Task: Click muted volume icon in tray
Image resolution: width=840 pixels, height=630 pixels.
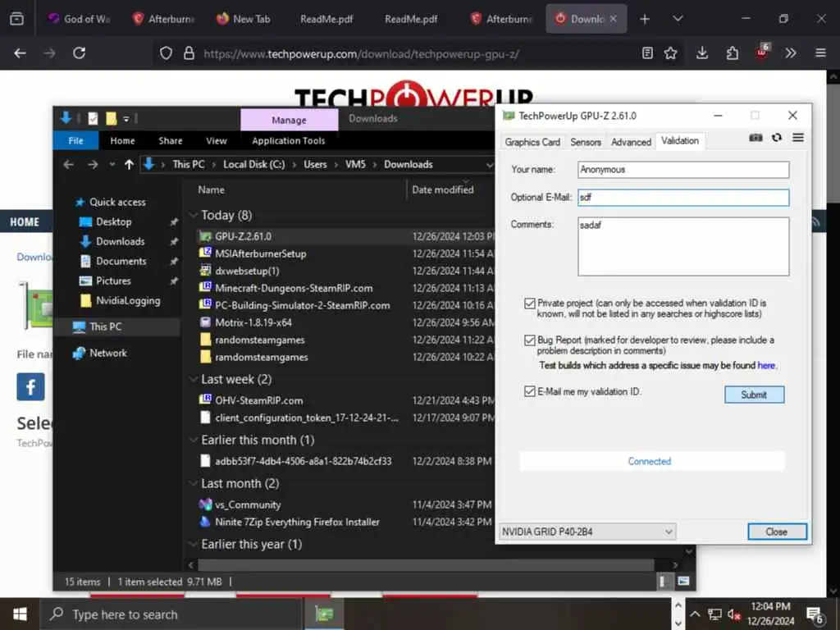Action: 734,614
